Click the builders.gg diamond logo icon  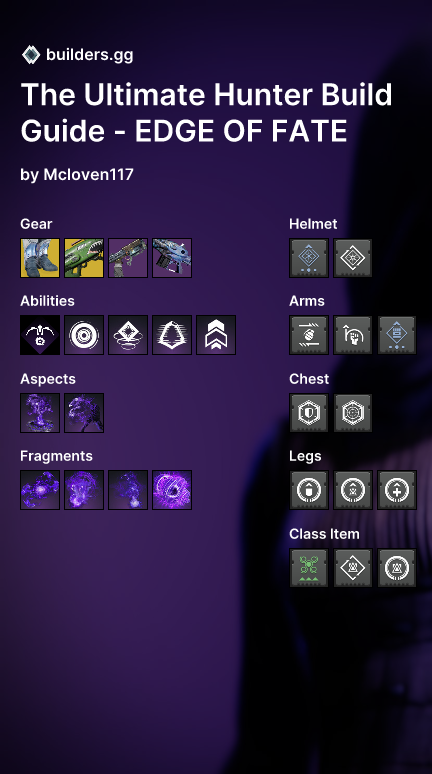point(31,55)
